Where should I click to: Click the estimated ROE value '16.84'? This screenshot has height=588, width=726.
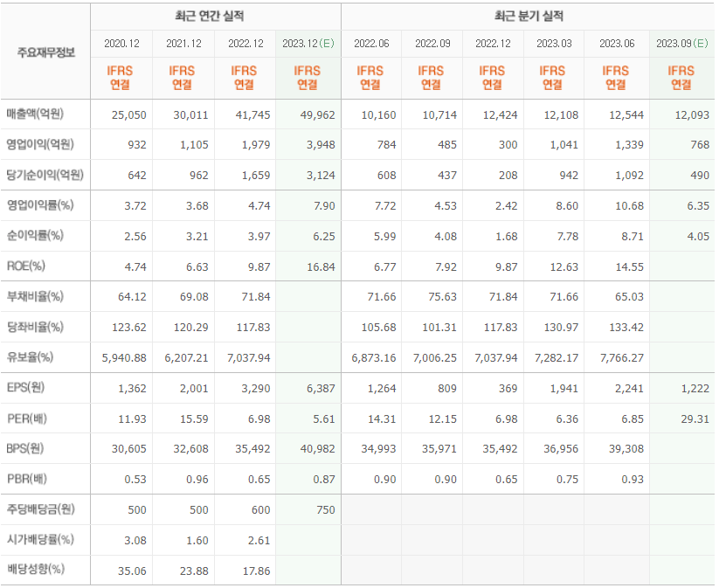tap(321, 267)
